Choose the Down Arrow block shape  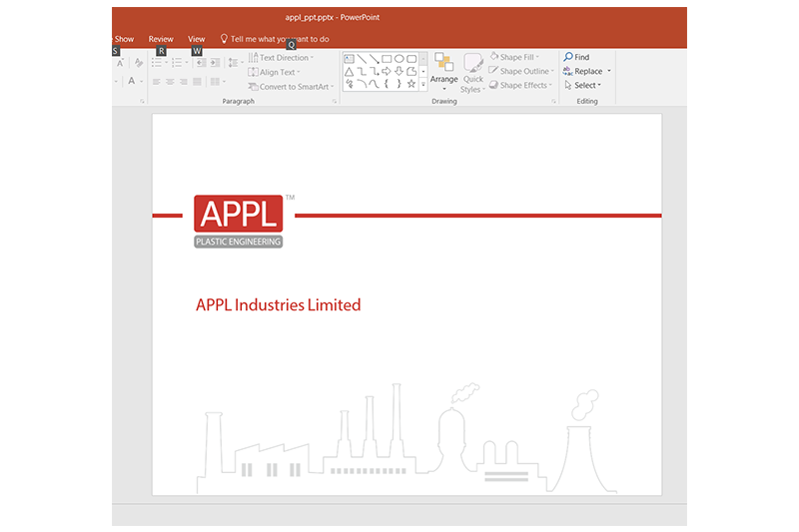[x=399, y=72]
